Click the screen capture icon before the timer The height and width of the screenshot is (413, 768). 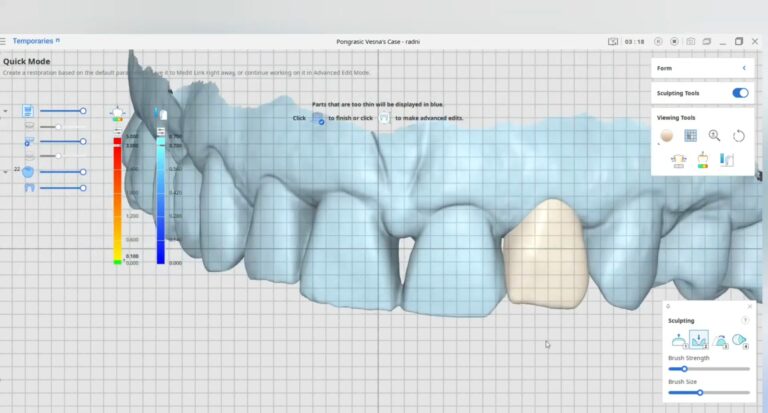(x=613, y=42)
